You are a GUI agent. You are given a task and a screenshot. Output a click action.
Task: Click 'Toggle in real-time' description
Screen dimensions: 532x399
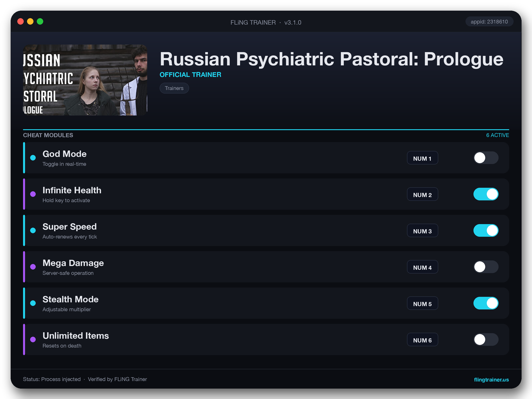pyautogui.click(x=64, y=164)
